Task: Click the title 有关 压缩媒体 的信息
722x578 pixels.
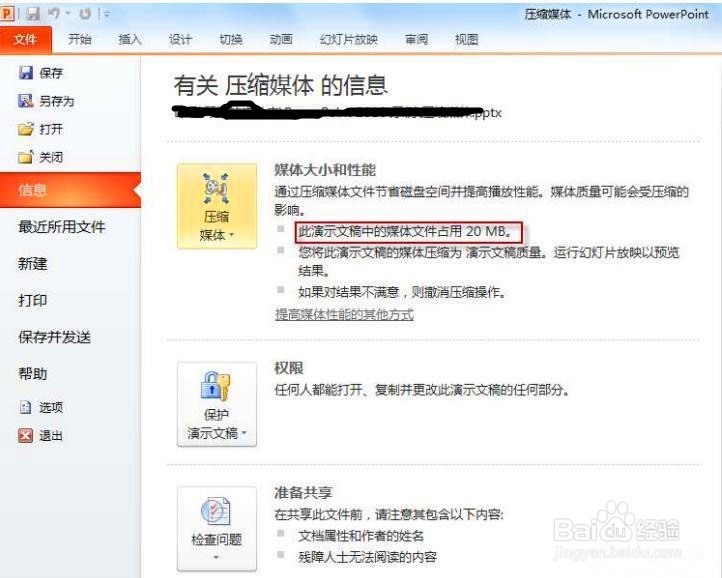Action: (x=280, y=86)
